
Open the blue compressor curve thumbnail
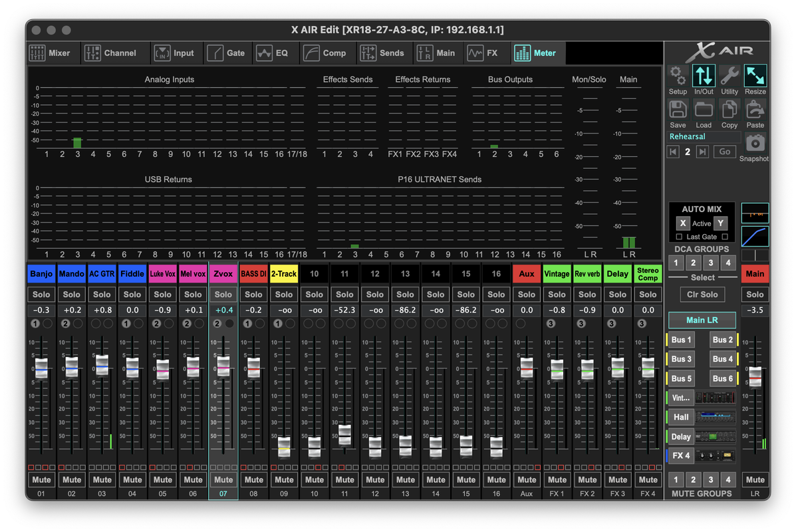pyautogui.click(x=755, y=237)
